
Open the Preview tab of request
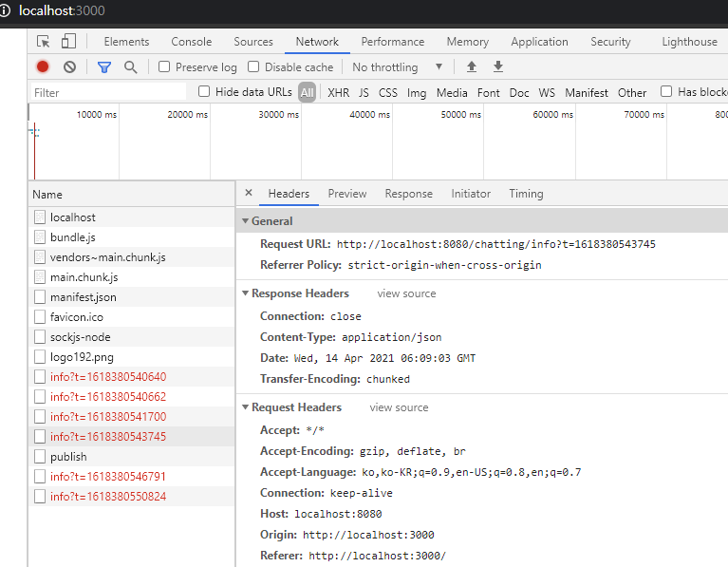[x=347, y=194]
